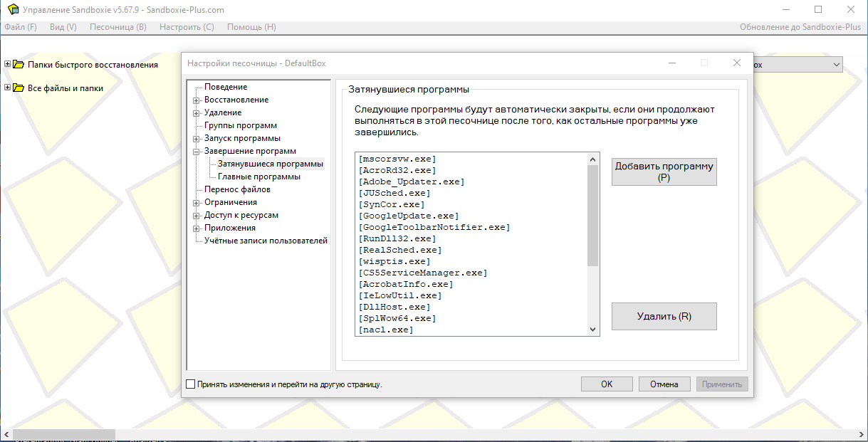Click Обновление до Sandboxie-Plus link

[800, 27]
